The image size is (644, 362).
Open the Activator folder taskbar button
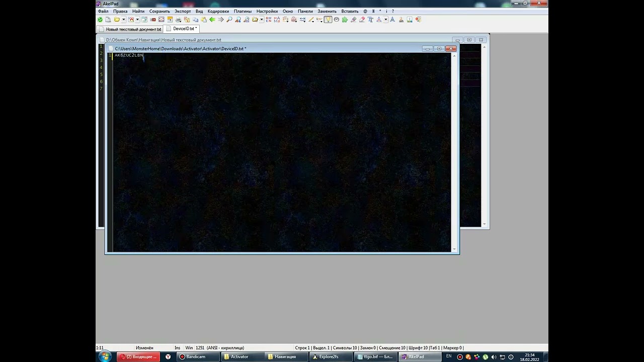(242, 356)
